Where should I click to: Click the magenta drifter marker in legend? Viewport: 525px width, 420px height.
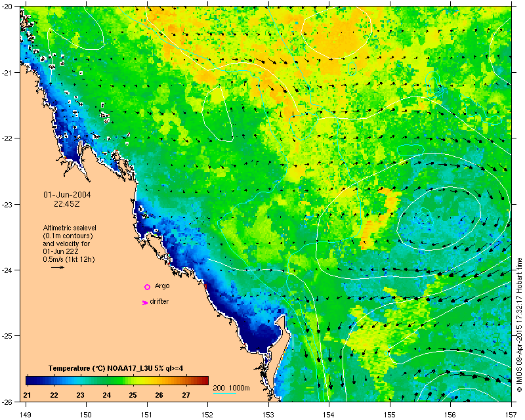click(x=145, y=303)
